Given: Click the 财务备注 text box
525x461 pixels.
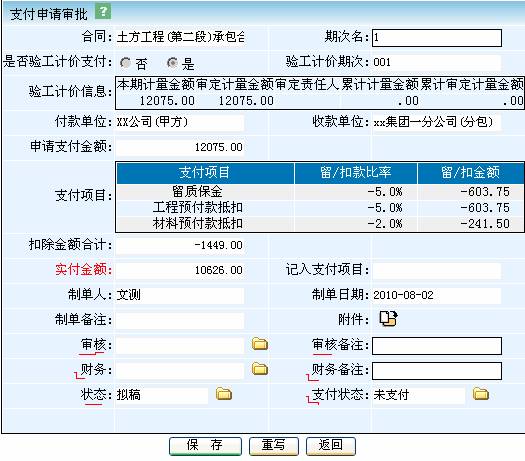Looking at the screenshot, I should [437, 371].
